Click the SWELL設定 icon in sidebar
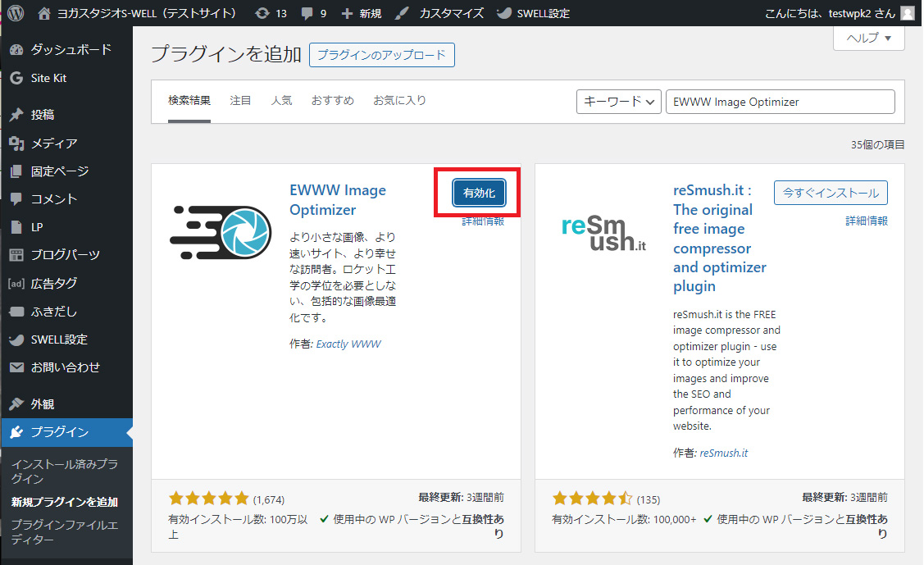 point(16,340)
